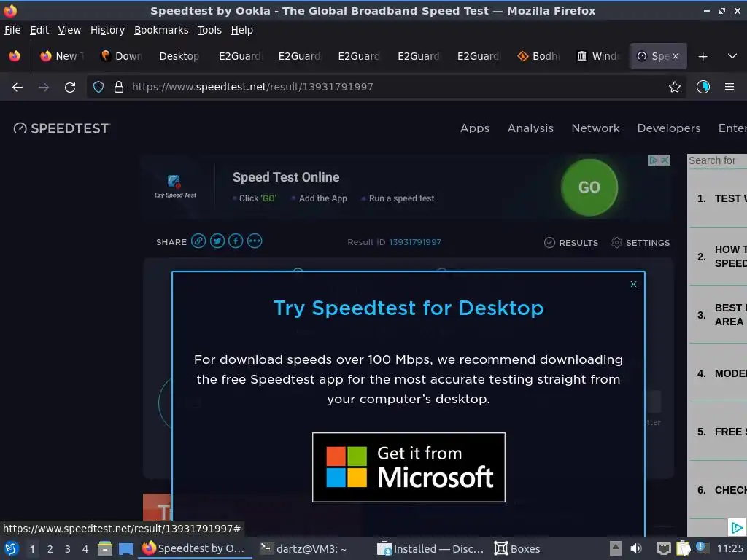Click the network tray icon
The image size is (747, 560).
663,548
